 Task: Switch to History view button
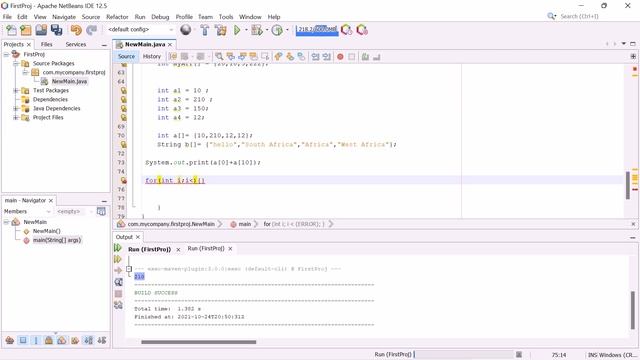click(x=152, y=56)
